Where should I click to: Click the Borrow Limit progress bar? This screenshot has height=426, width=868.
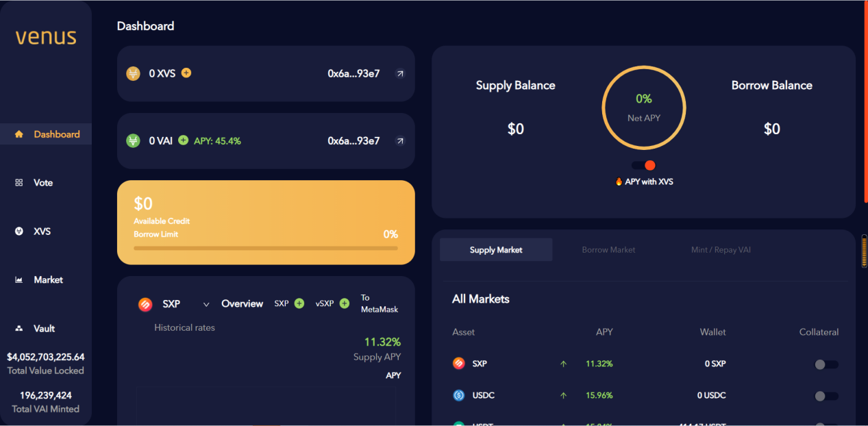(265, 248)
